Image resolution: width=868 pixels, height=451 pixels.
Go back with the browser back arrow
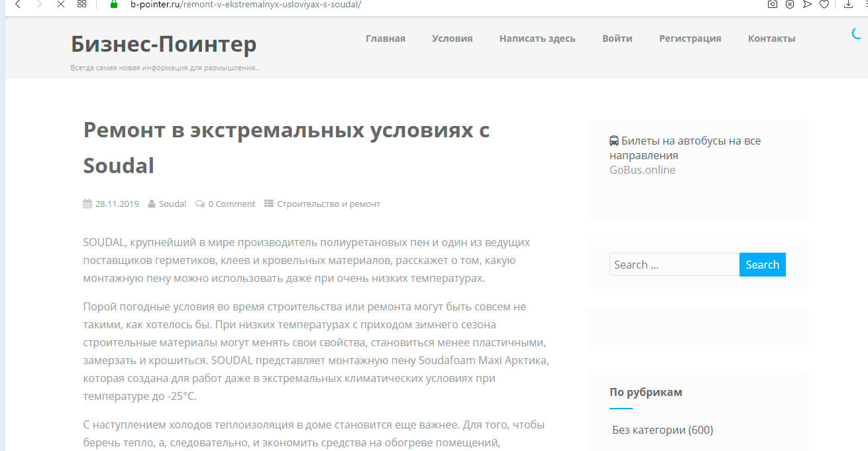tap(18, 4)
